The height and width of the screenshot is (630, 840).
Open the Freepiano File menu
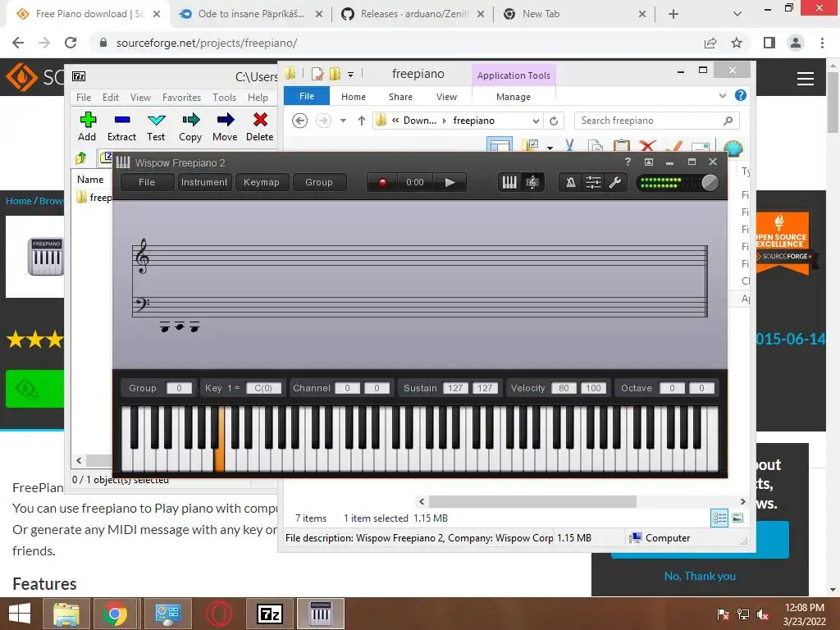tap(147, 182)
